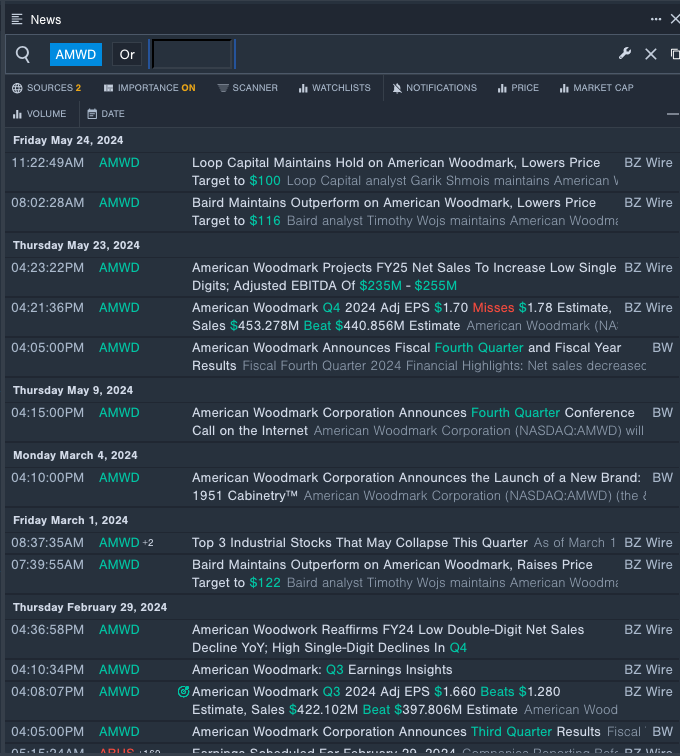
Task: Open the Date filter
Action: tap(106, 114)
